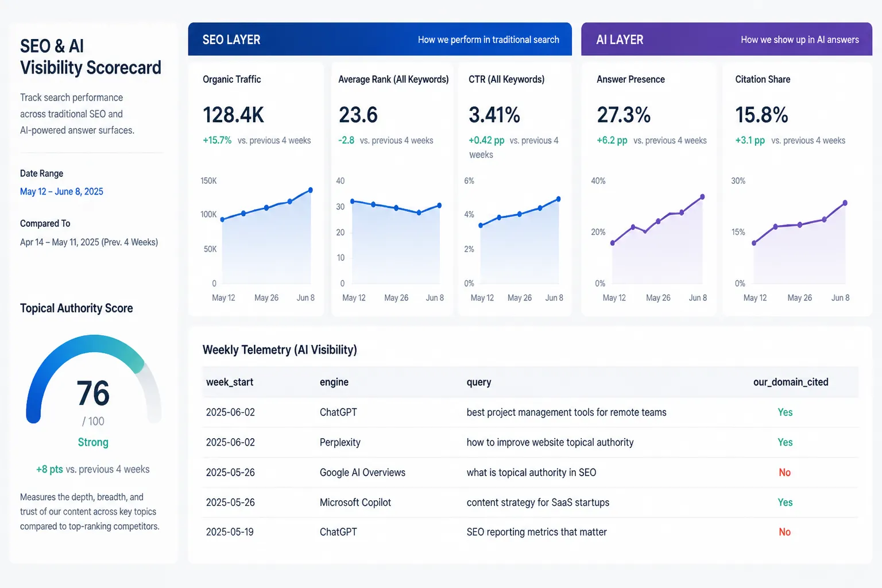Click the -2.8 average rank change
The height and width of the screenshot is (588, 882).
(x=346, y=140)
